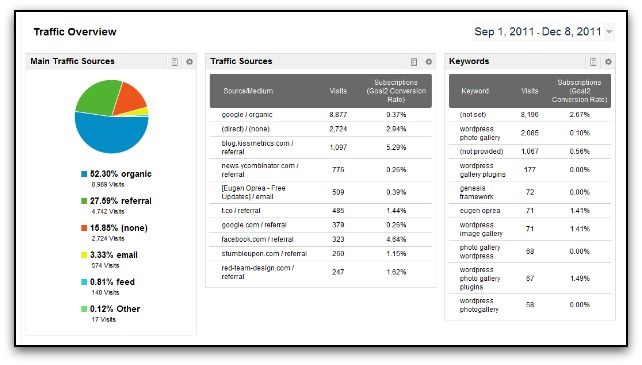Select the 27.69% referral legend label

121,201
